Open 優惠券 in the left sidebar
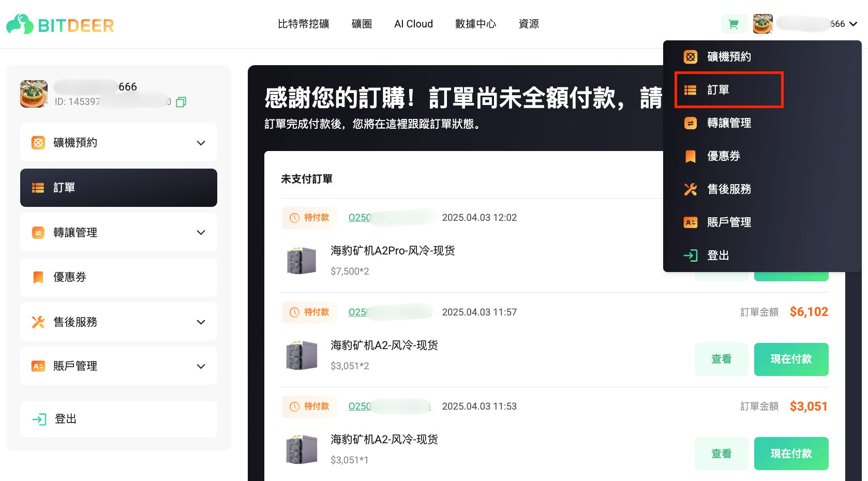868x481 pixels. (118, 277)
